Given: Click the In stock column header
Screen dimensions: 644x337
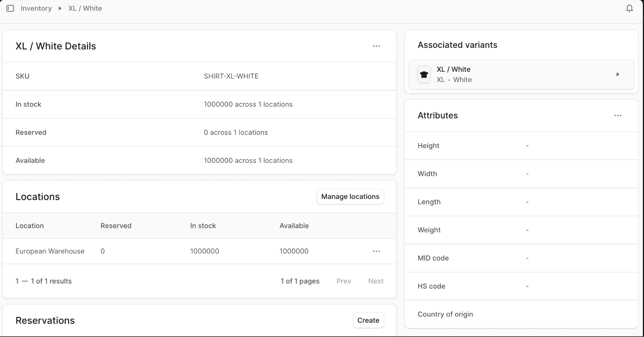Looking at the screenshot, I should point(203,226).
